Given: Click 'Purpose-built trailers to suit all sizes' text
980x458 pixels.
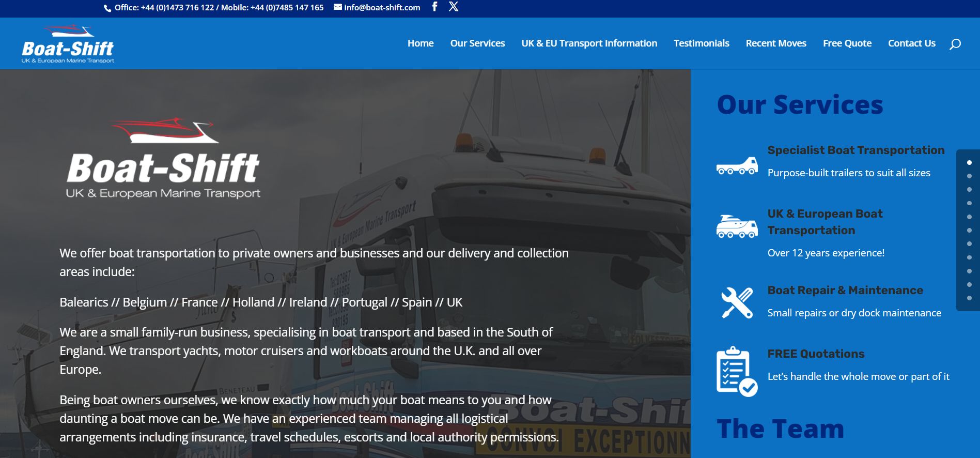Looking at the screenshot, I should [x=849, y=173].
